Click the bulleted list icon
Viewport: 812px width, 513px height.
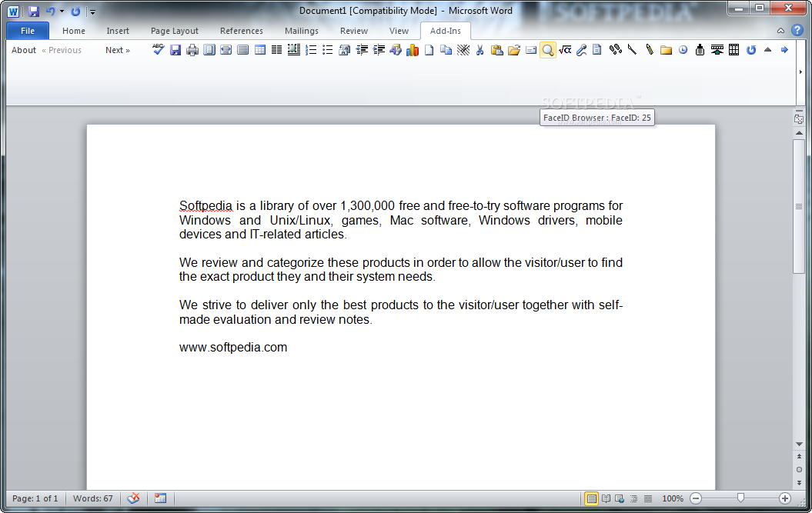point(327,50)
